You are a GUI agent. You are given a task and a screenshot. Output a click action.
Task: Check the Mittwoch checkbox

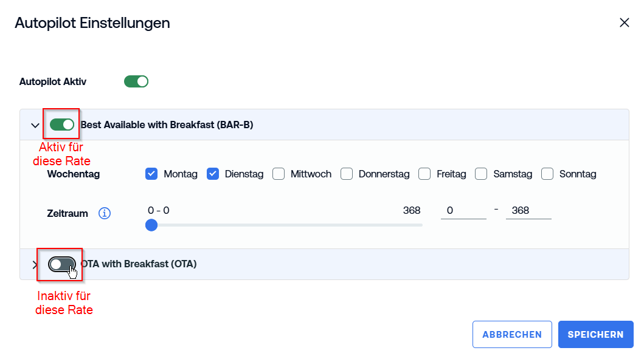[x=279, y=174]
